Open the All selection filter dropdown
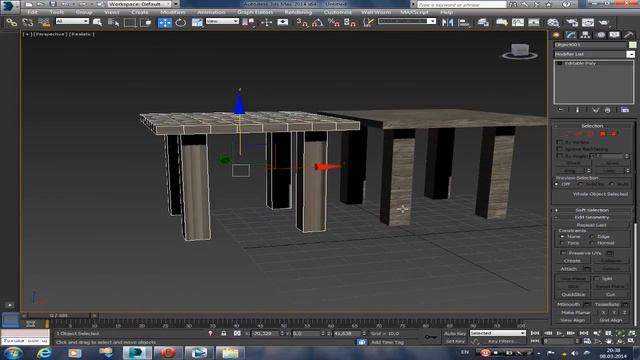Screen dimensions: 640x360 [x=72, y=21]
